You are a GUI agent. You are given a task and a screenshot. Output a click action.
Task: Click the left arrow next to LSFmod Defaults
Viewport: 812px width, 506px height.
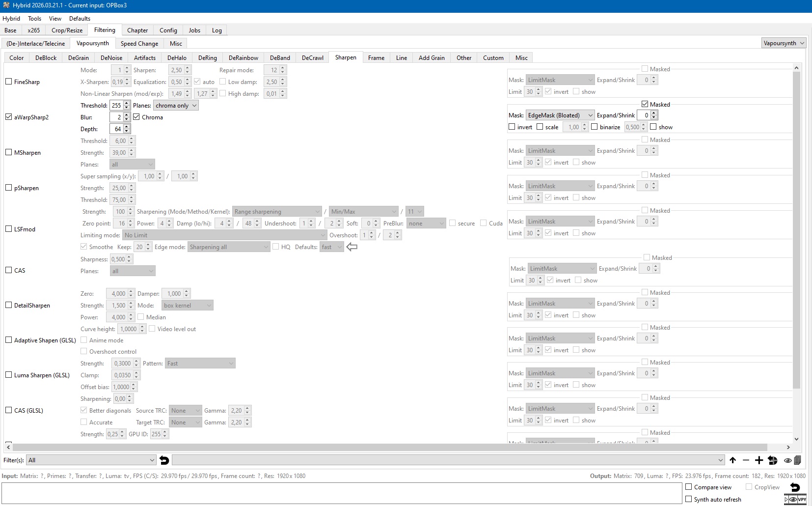(352, 247)
